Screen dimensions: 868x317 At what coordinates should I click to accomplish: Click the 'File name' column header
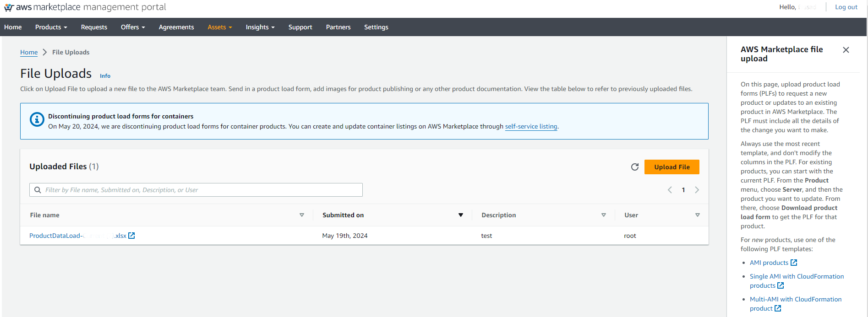pyautogui.click(x=45, y=215)
